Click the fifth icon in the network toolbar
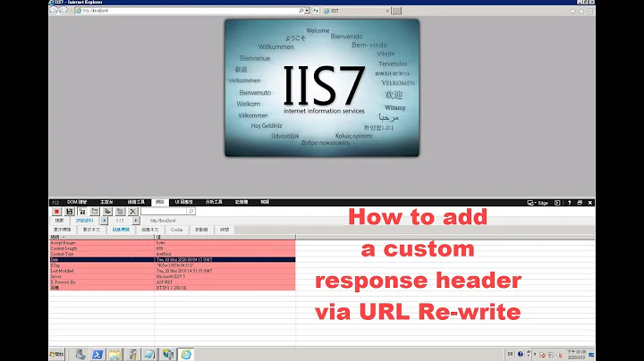Image resolution: width=644 pixels, height=361 pixels. pyautogui.click(x=107, y=211)
